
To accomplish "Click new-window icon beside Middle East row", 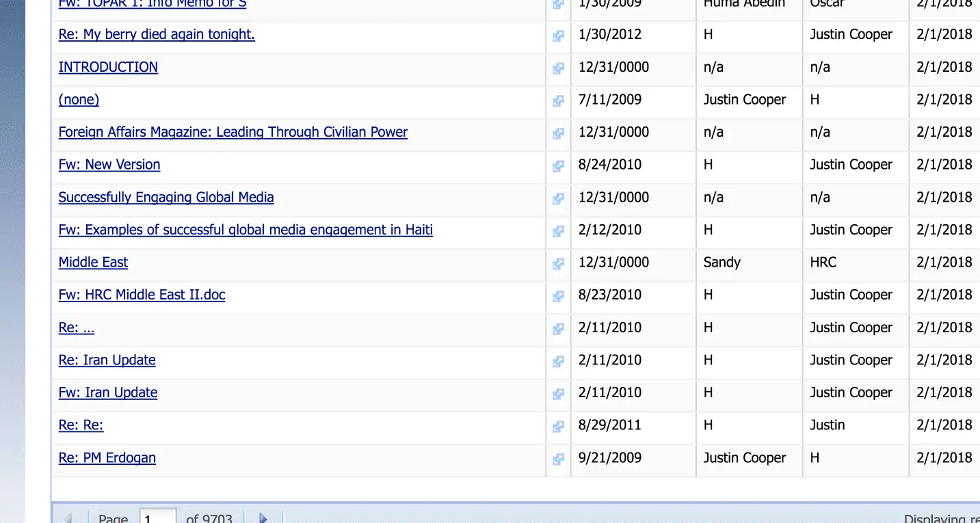I will [558, 263].
